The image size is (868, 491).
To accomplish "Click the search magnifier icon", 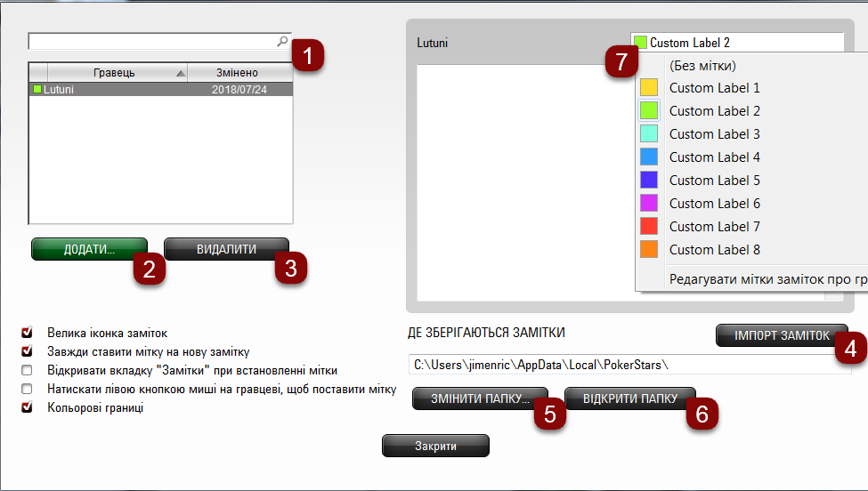I will pyautogui.click(x=282, y=41).
